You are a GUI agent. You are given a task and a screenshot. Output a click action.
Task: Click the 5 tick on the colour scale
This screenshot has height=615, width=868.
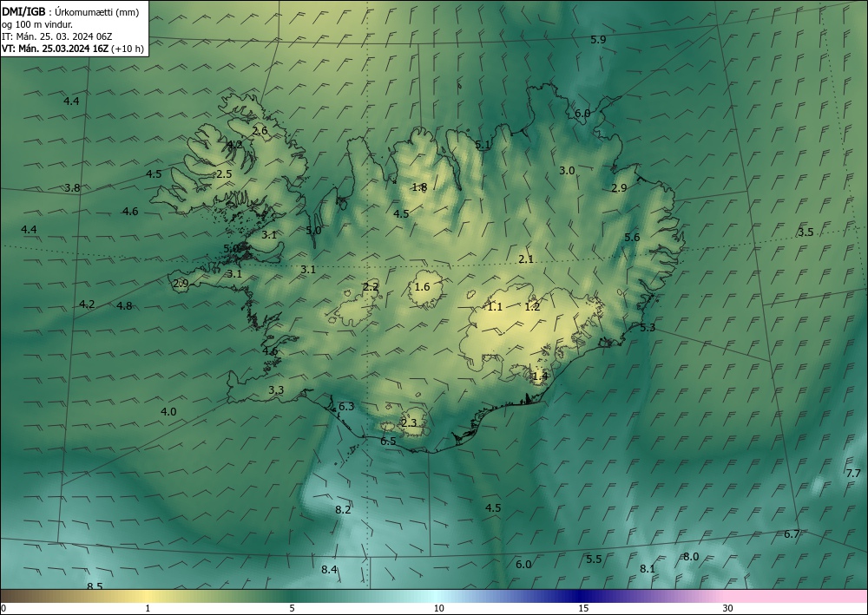[x=292, y=609]
